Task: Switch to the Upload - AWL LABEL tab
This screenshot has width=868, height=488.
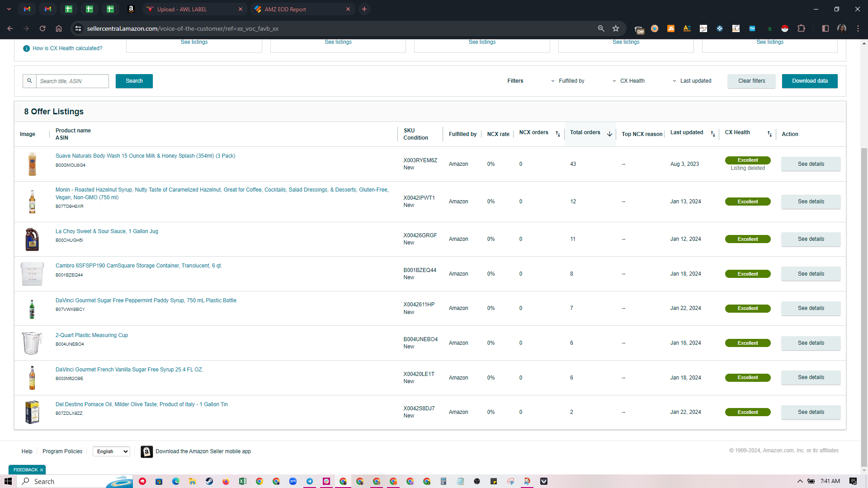Action: point(194,9)
